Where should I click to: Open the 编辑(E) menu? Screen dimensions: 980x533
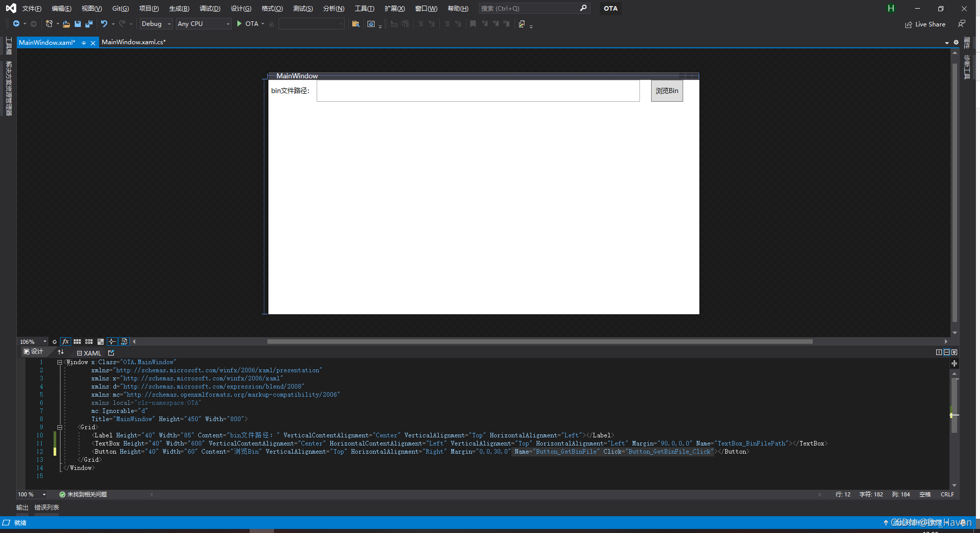pyautogui.click(x=62, y=9)
